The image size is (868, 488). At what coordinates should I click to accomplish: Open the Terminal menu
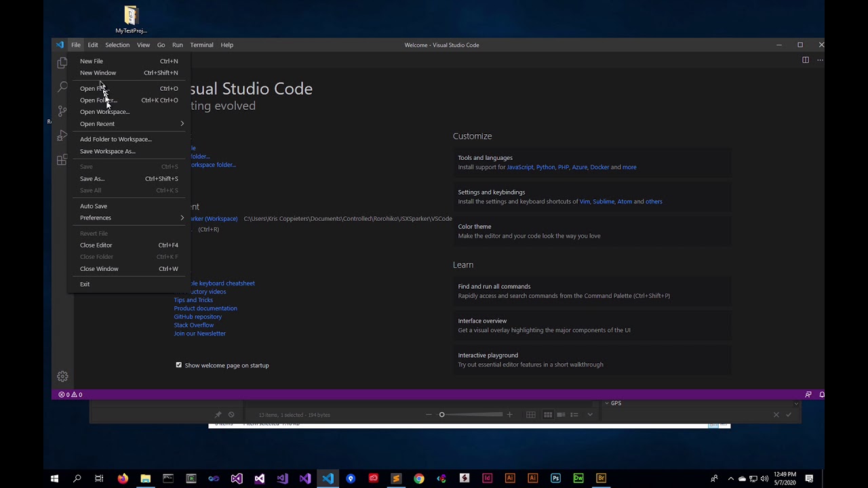(x=201, y=45)
